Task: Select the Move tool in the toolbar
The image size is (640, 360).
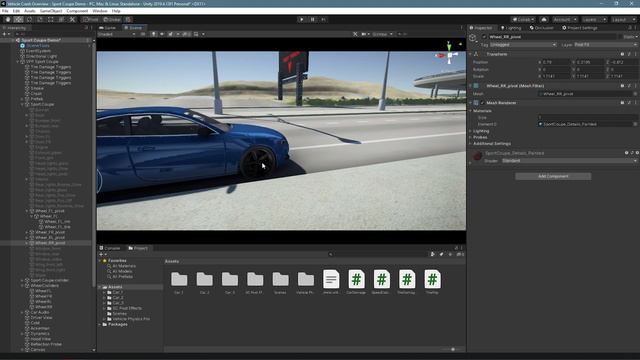Action: (x=18, y=19)
